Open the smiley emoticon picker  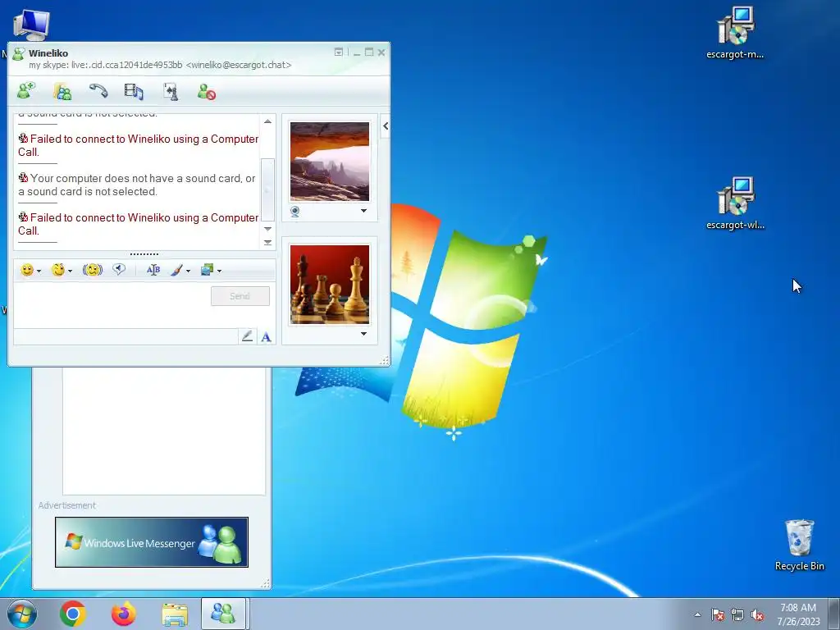coord(27,270)
